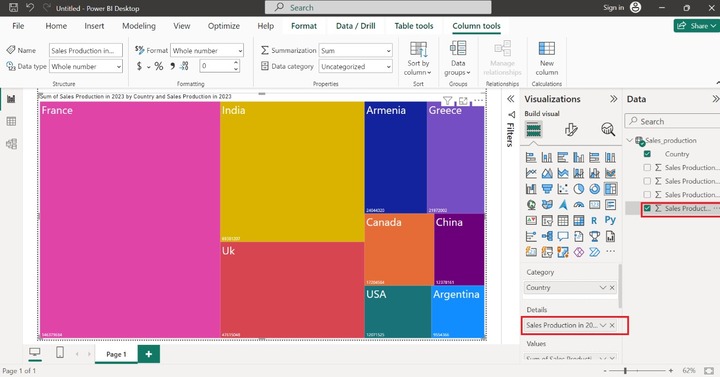Open the Format dropdown showing Whole number
This screenshot has height=377, width=720.
[207, 51]
